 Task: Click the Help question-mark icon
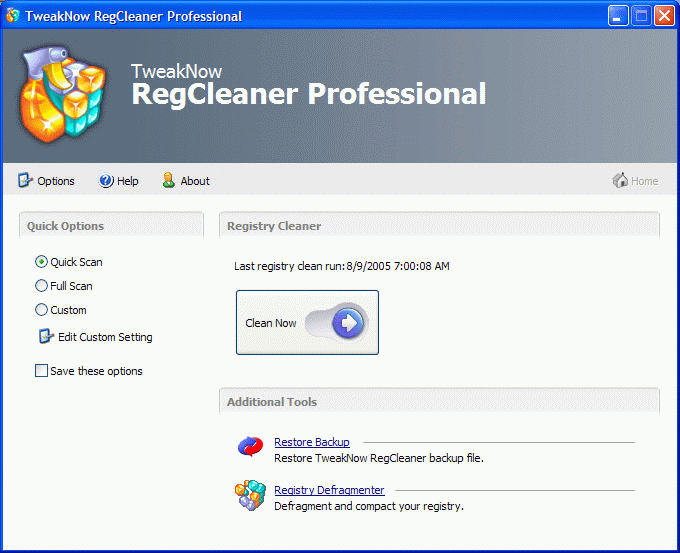[x=106, y=180]
